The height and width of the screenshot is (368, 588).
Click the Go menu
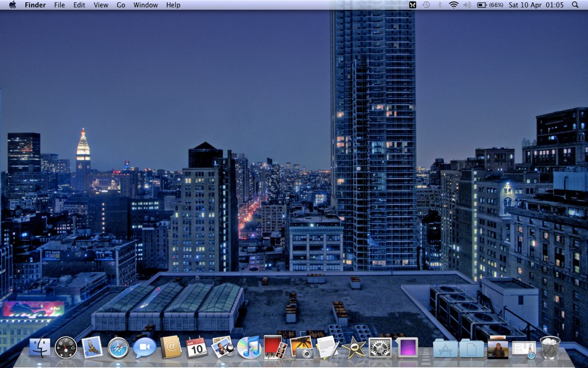click(x=121, y=5)
